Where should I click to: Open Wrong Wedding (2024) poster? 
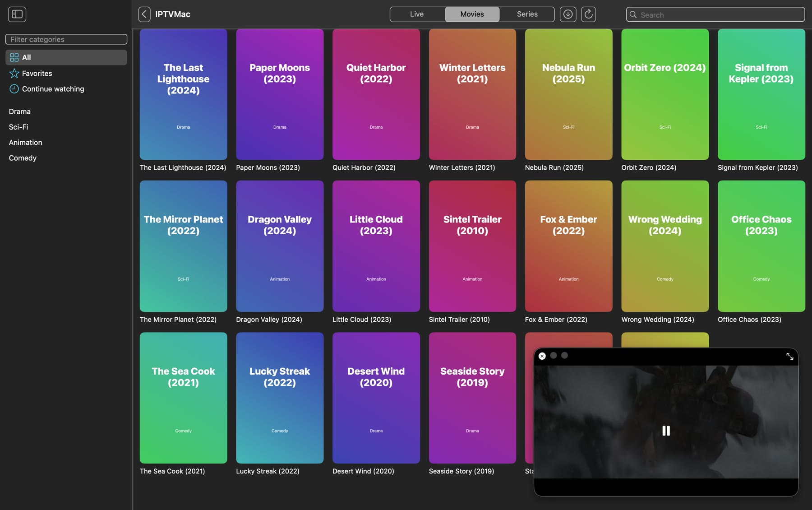coord(665,246)
